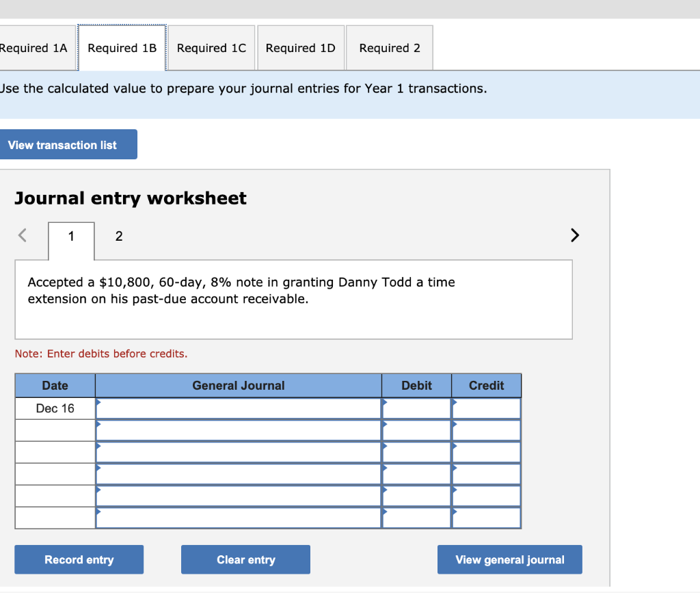
Task: Click the left navigation chevron
Action: click(x=22, y=235)
